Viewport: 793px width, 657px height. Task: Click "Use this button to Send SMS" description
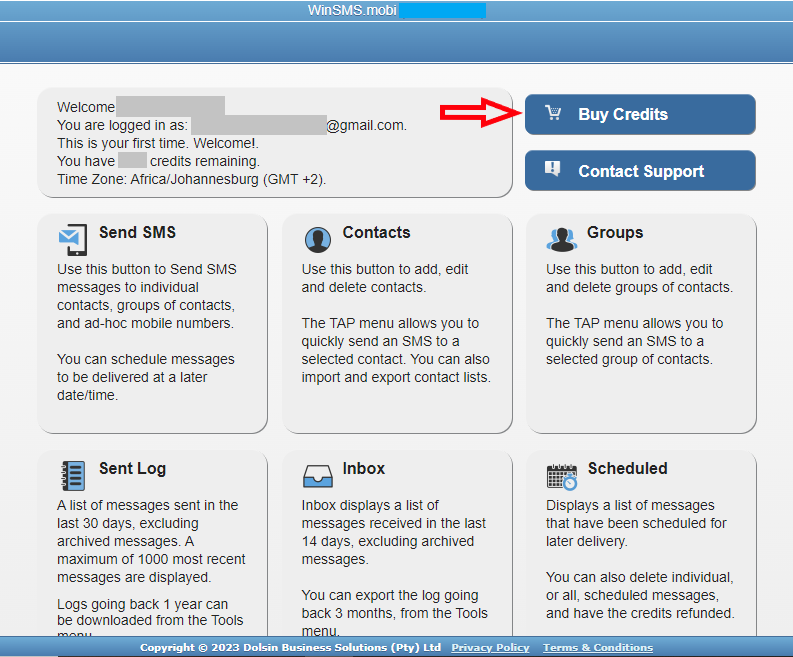[147, 296]
